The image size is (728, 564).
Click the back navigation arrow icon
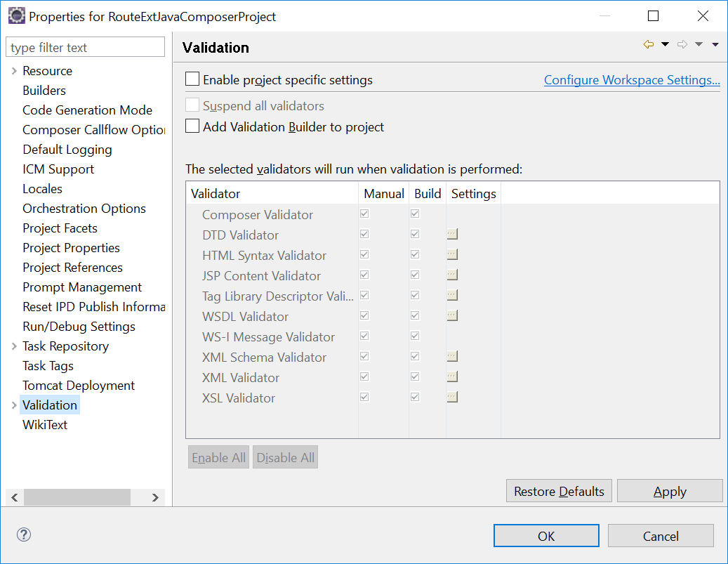648,45
